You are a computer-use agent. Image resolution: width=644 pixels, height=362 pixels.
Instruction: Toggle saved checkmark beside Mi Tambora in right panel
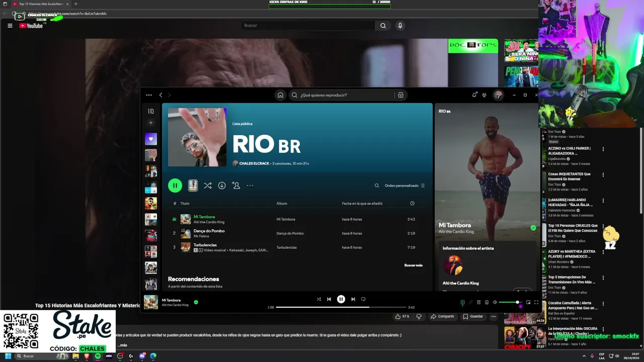533,228
